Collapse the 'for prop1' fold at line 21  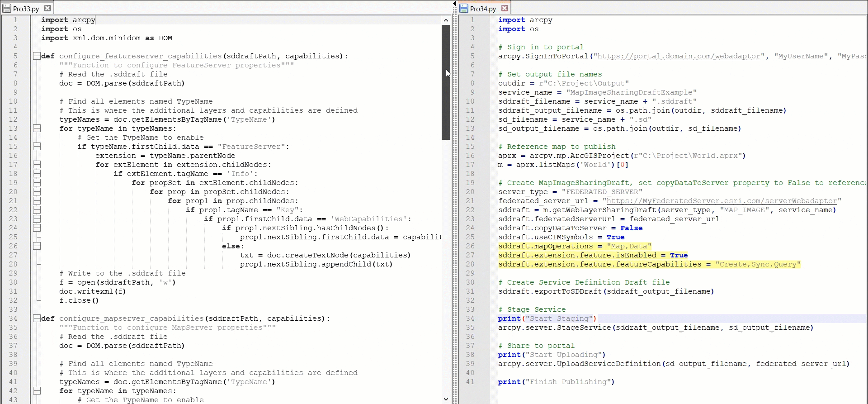tap(37, 201)
